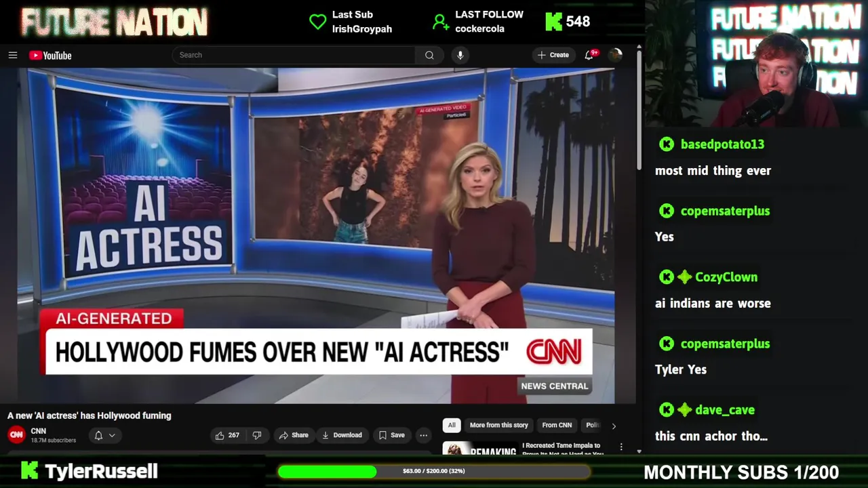Viewport: 868px width, 488px height.
Task: Toggle the subscription notification bell
Action: pyautogui.click(x=98, y=435)
